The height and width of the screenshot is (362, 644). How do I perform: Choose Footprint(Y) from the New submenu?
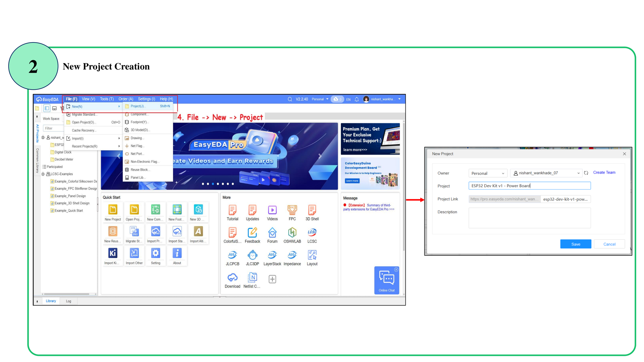148,122
